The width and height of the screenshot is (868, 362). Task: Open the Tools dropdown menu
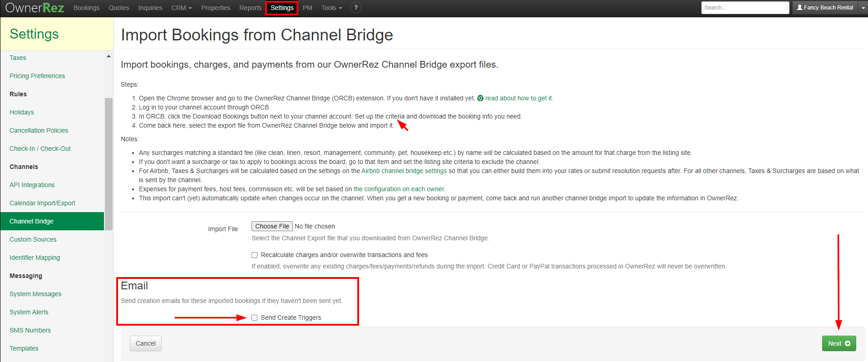coord(331,8)
